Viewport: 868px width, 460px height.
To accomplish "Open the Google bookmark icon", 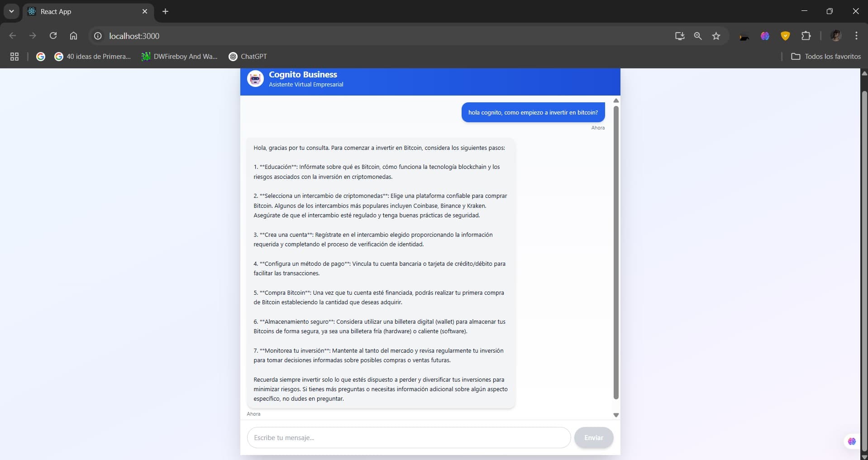I will click(41, 57).
